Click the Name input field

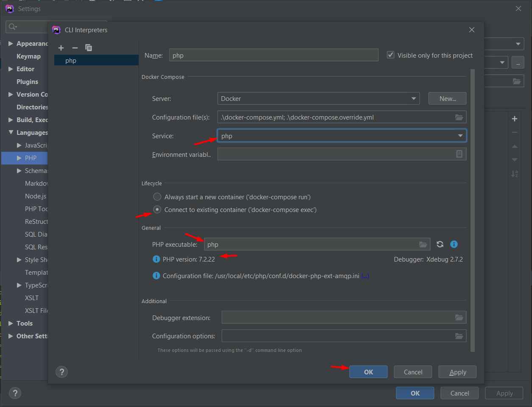(274, 55)
